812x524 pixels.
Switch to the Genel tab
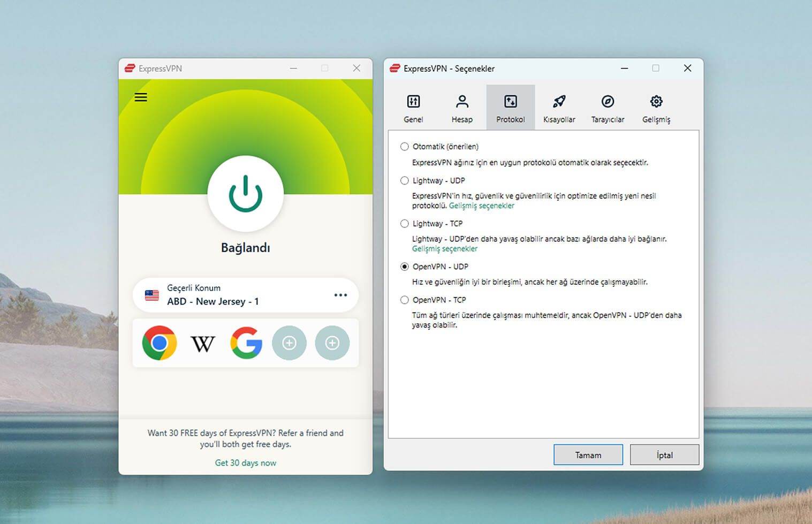point(413,108)
